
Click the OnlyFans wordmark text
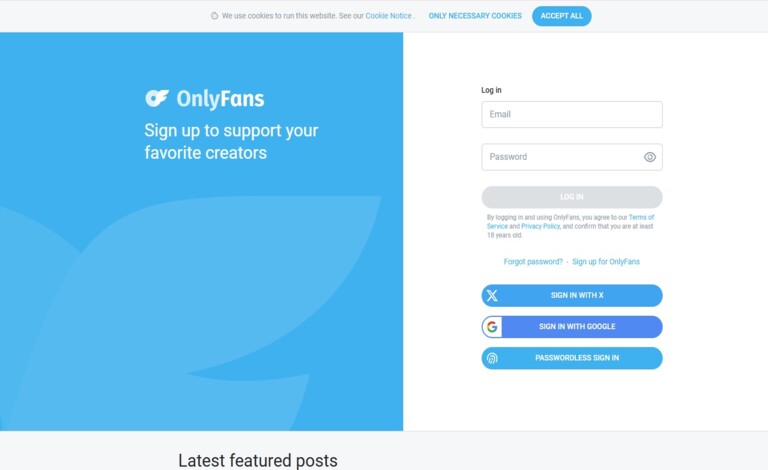220,99
